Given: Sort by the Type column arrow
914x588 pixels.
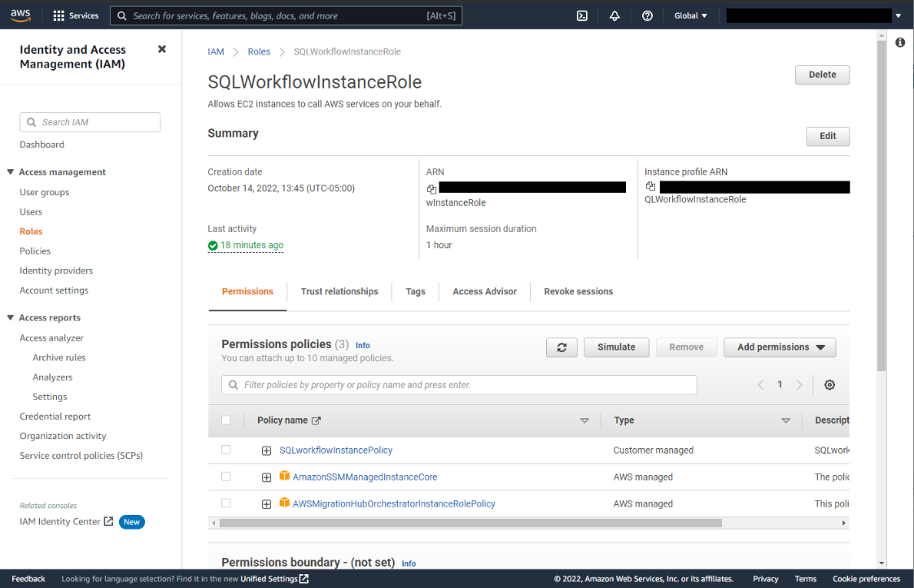Looking at the screenshot, I should (x=785, y=420).
